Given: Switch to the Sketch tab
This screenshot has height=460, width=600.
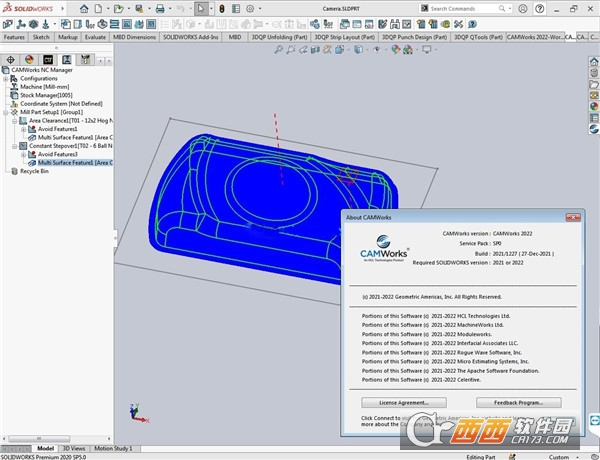Looking at the screenshot, I should click(41, 37).
